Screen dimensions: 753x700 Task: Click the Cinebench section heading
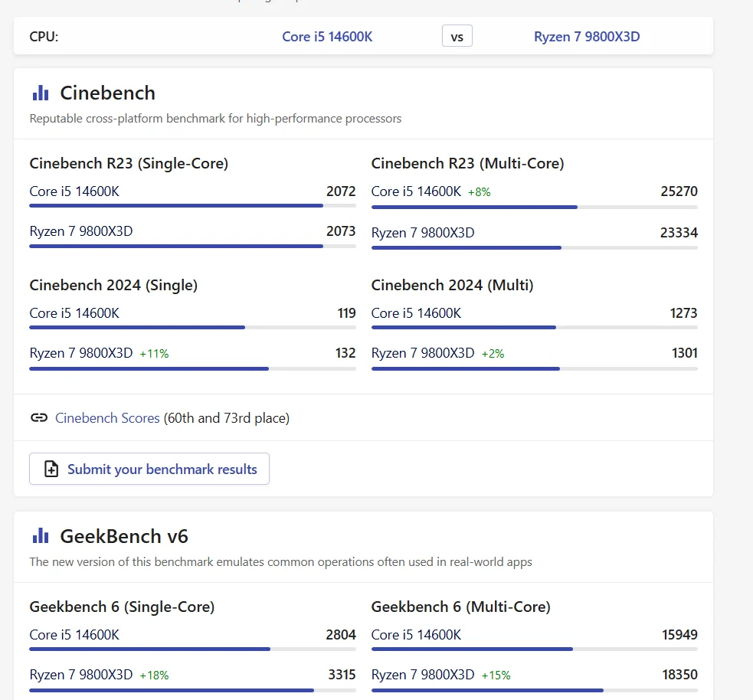coord(107,93)
